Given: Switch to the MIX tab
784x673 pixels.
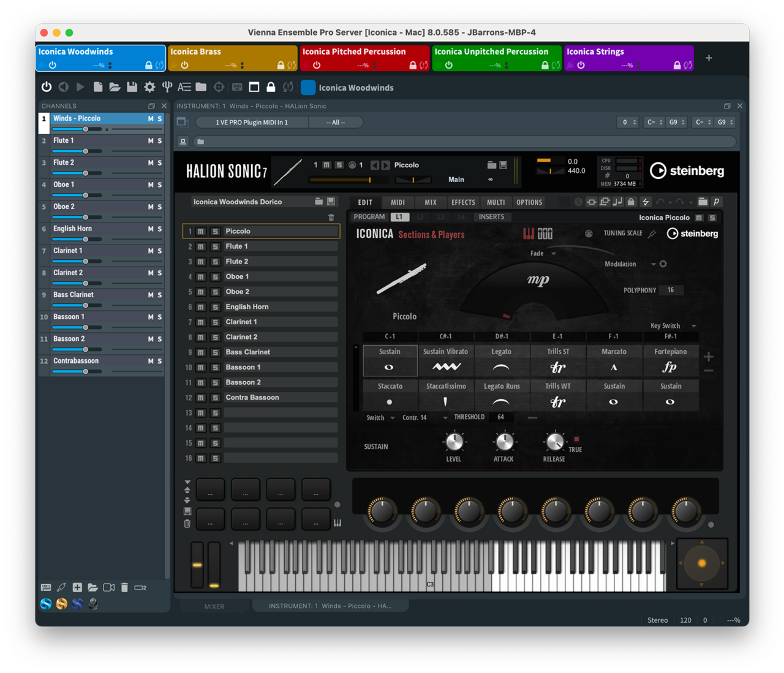Looking at the screenshot, I should click(431, 202).
